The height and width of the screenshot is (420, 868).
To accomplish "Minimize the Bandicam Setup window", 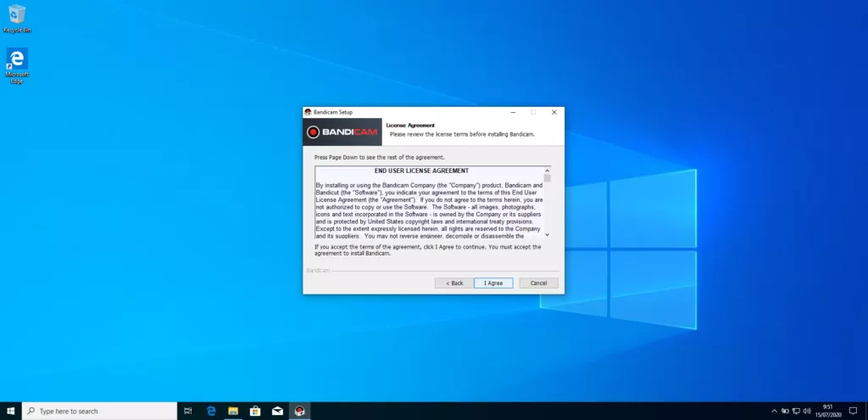I will (512, 112).
